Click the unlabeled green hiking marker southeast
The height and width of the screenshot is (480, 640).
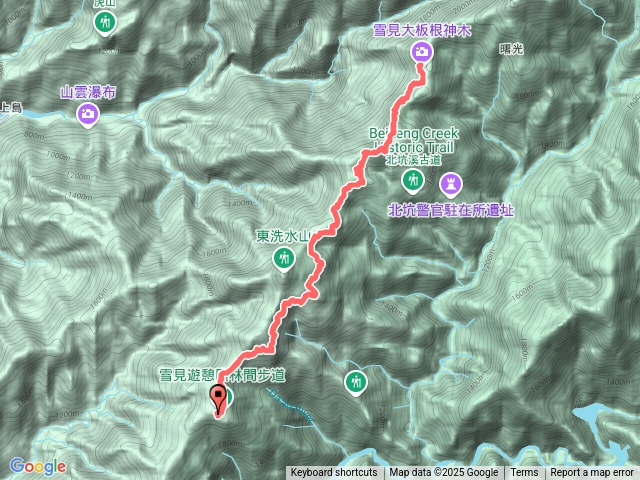point(356,382)
